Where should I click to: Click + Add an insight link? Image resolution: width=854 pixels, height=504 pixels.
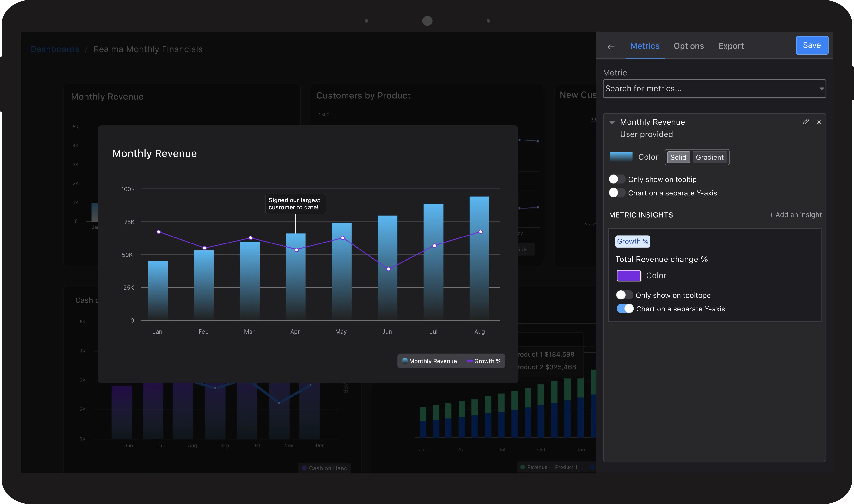click(795, 215)
